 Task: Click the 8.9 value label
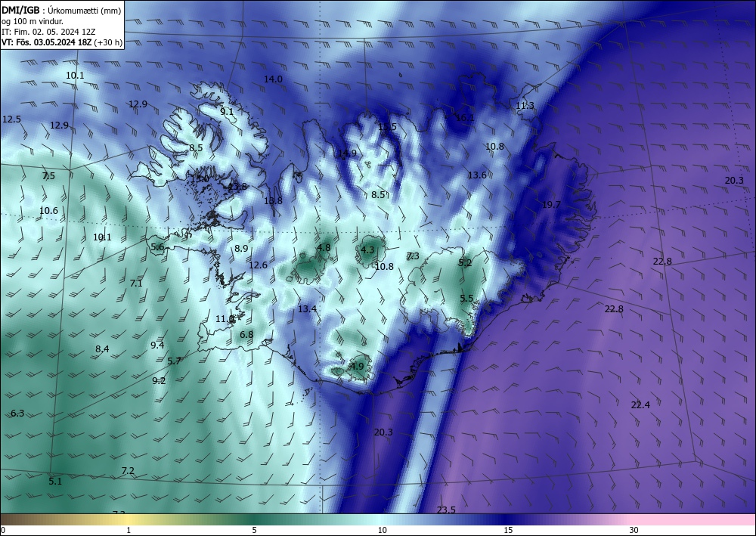click(242, 249)
